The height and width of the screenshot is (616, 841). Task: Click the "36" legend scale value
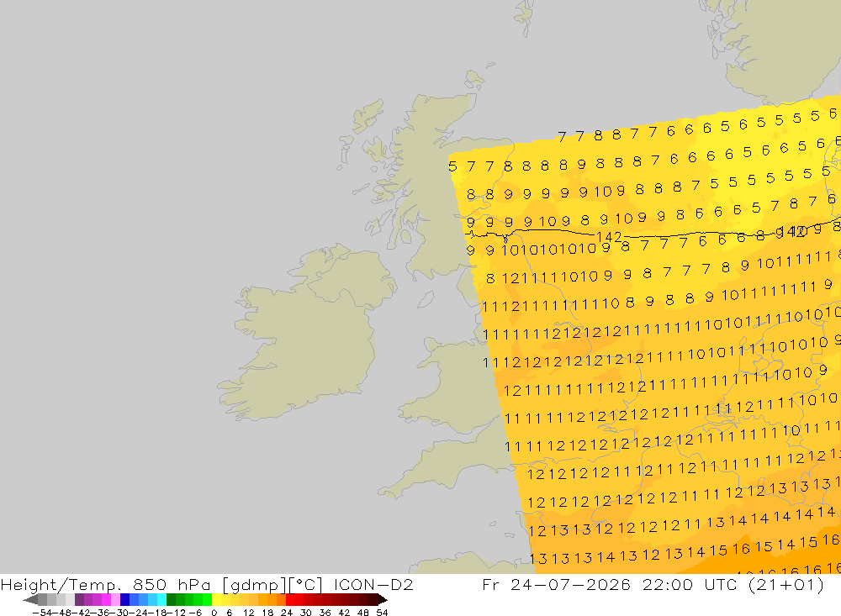(325, 613)
